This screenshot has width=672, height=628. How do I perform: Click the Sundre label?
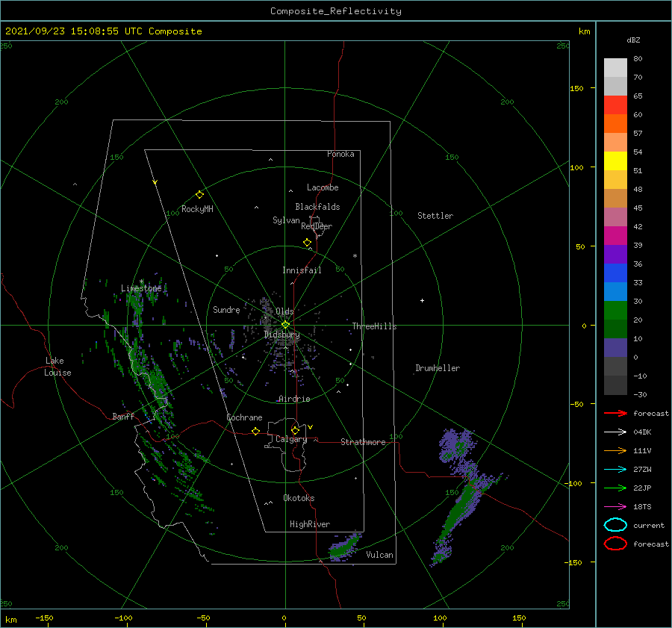pyautogui.click(x=226, y=309)
